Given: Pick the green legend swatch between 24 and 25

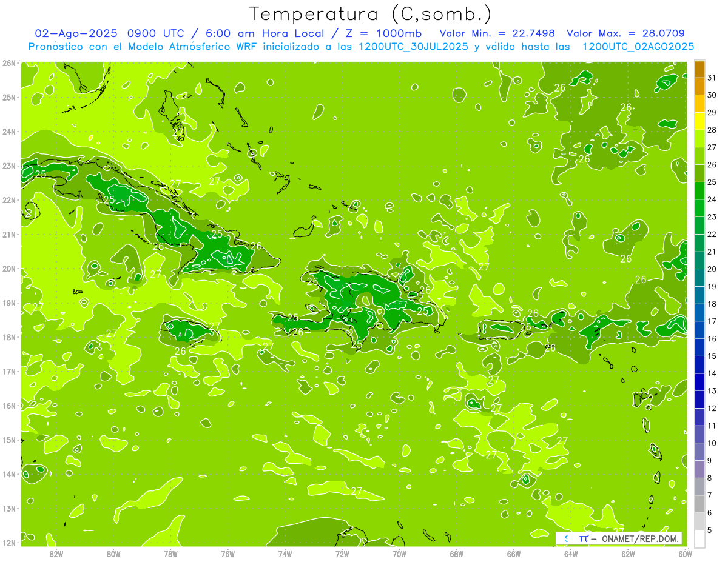Looking at the screenshot, I should point(699,191).
